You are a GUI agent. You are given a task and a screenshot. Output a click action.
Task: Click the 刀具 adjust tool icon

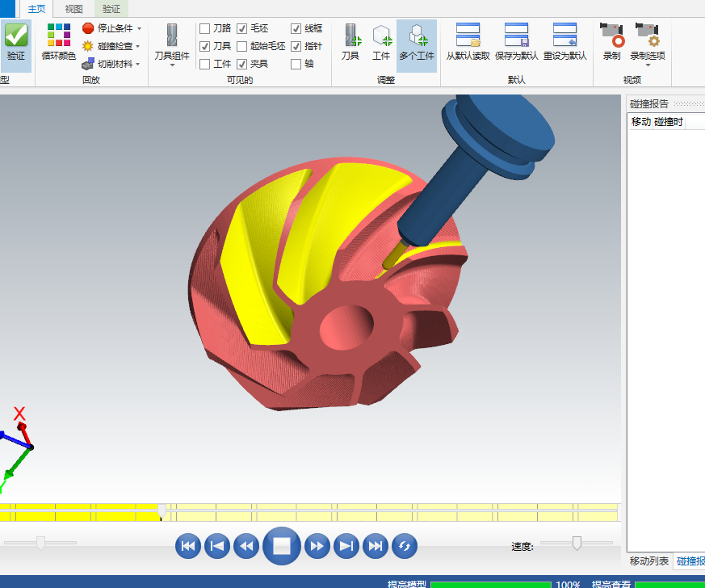[x=350, y=36]
